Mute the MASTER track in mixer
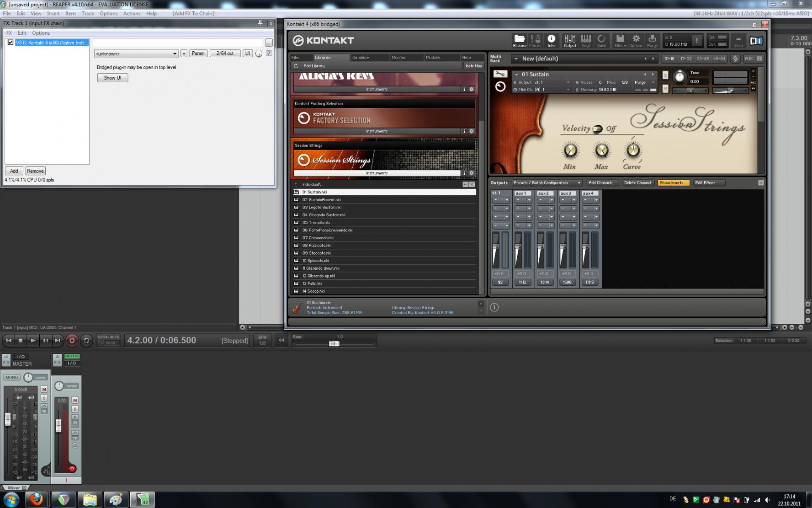This screenshot has width=812, height=508. (44, 389)
